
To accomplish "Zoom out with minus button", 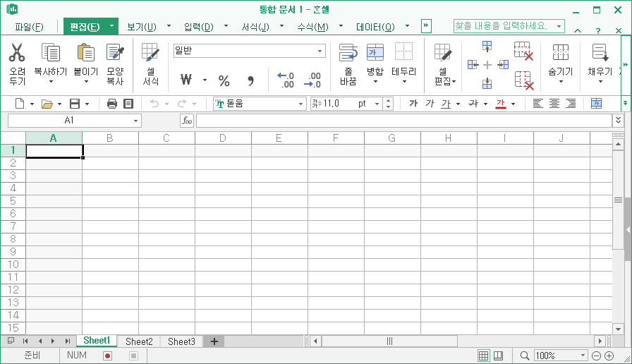I will pos(597,356).
